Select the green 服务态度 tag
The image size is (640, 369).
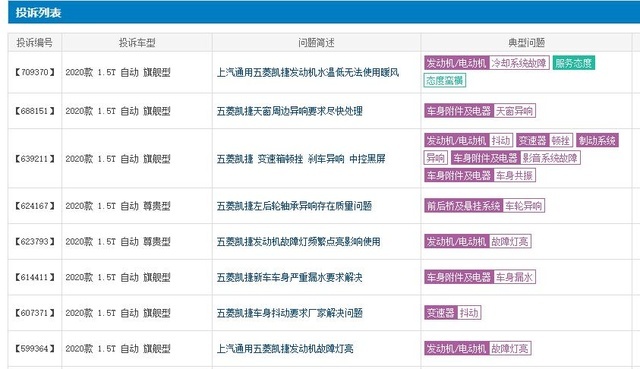click(x=573, y=63)
